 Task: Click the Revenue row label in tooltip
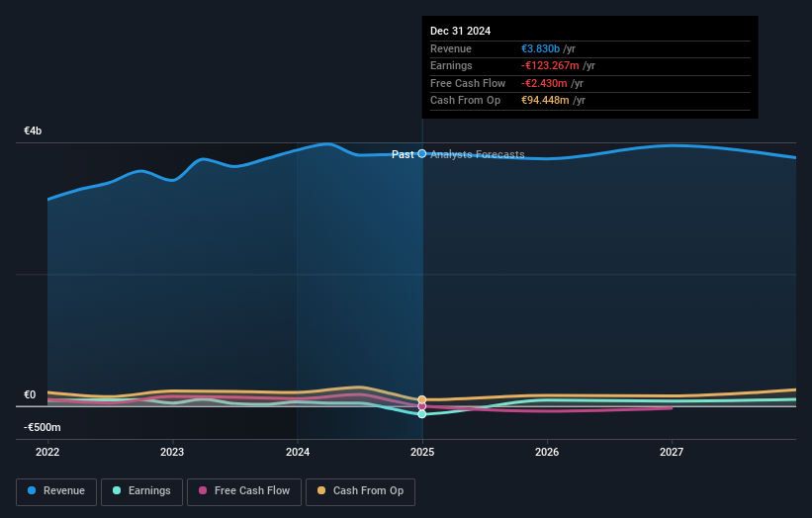pos(451,48)
